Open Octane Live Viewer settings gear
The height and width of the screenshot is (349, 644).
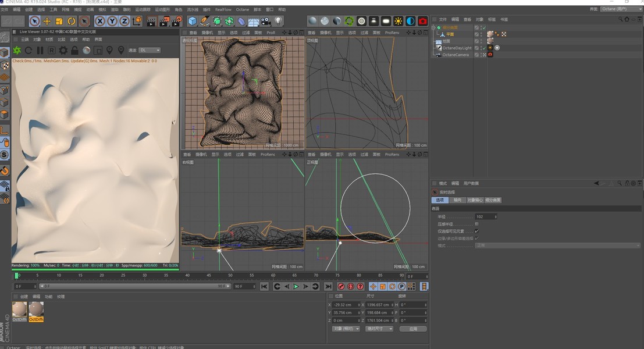point(63,51)
